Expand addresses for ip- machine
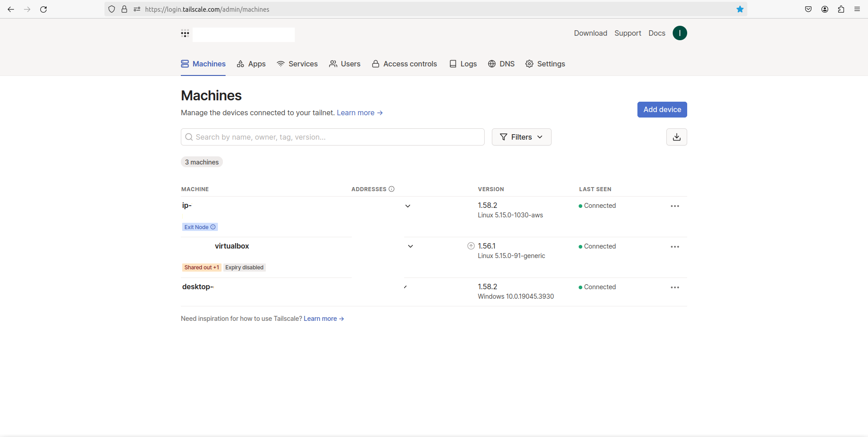 point(408,206)
